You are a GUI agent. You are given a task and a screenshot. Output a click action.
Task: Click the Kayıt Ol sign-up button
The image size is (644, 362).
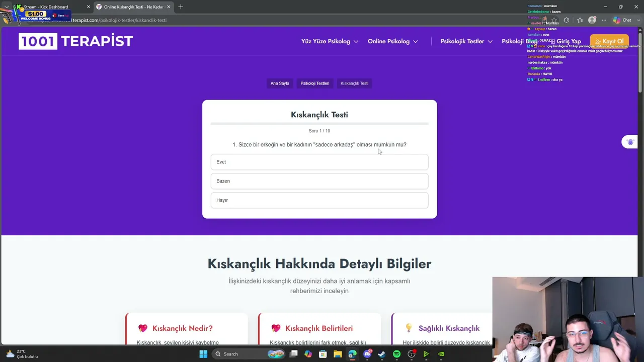point(609,41)
